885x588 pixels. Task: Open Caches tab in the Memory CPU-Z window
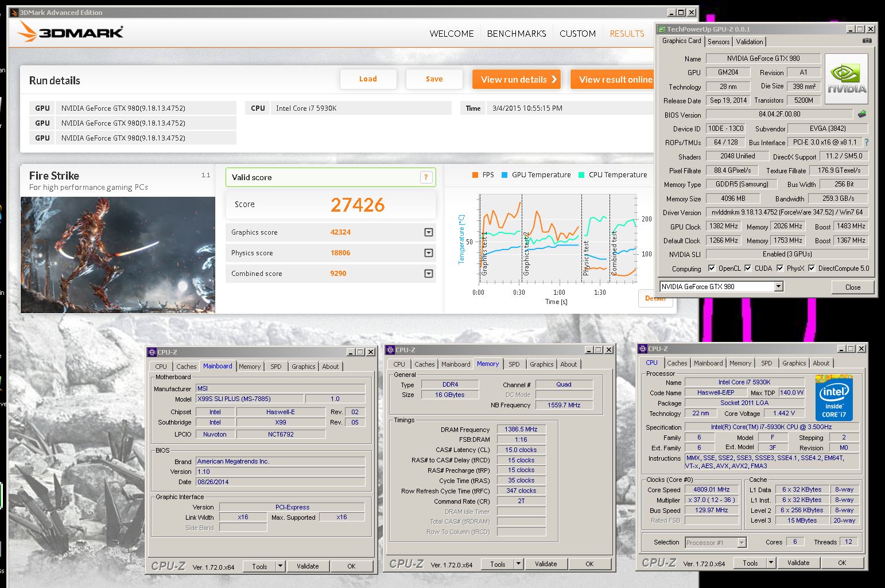(425, 364)
